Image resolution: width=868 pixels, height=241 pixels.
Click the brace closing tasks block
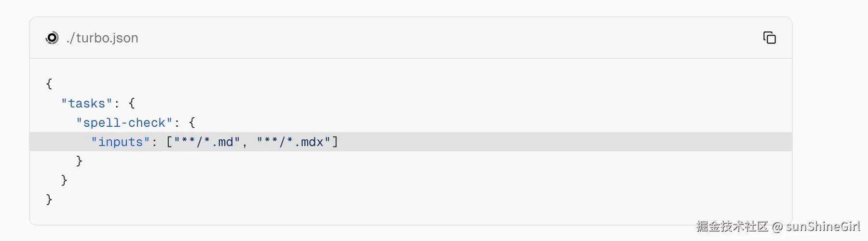pos(64,180)
